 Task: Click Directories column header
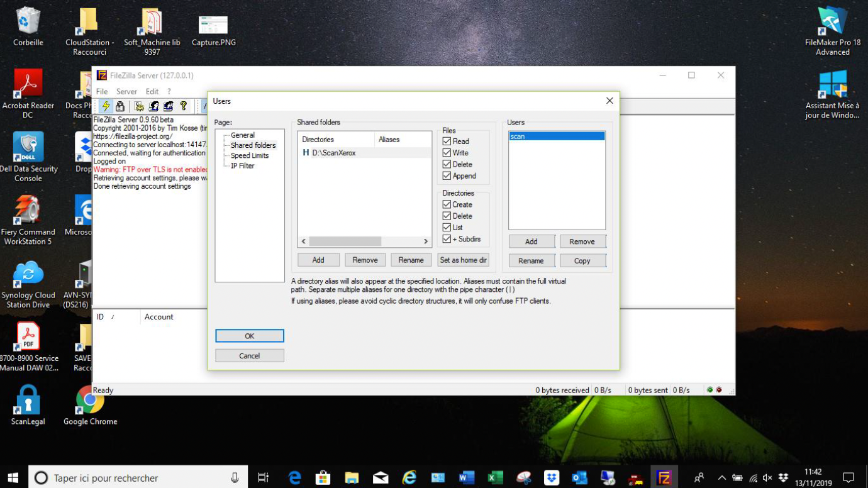tap(337, 140)
